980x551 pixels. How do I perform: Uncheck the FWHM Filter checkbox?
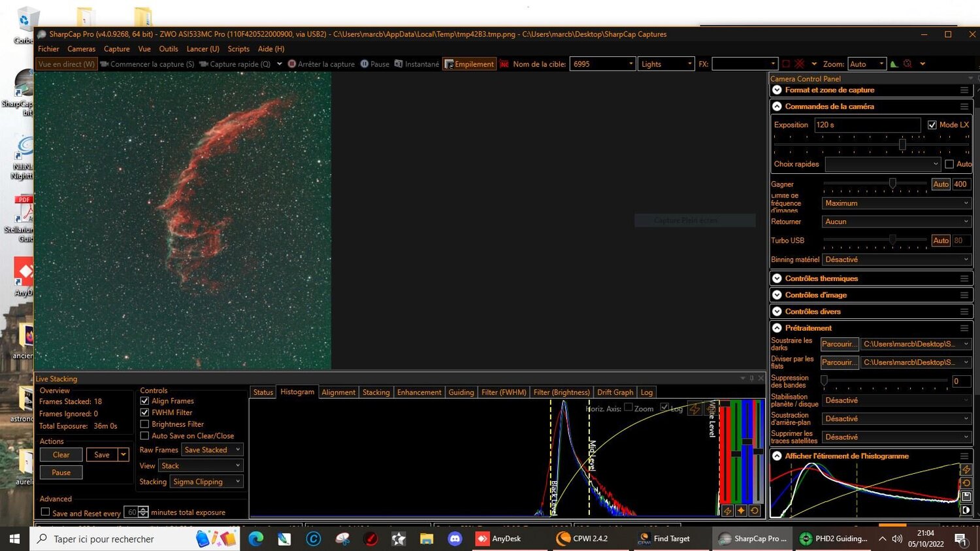(145, 412)
